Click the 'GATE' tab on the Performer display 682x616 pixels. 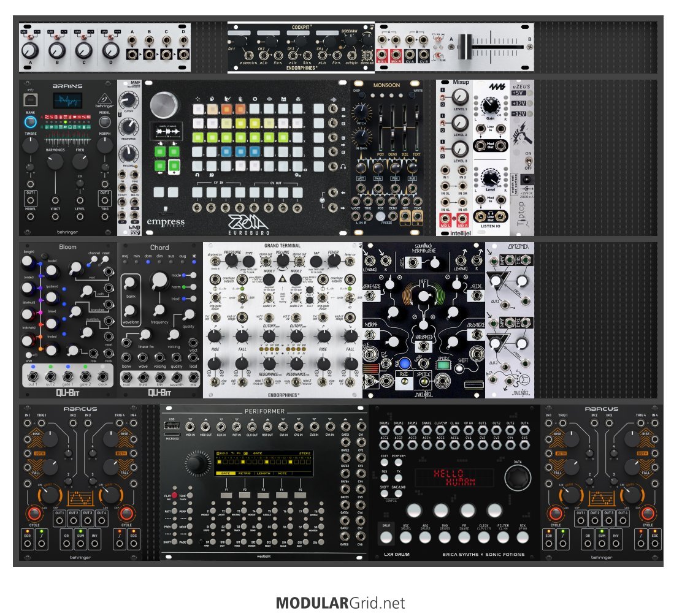pyautogui.click(x=226, y=473)
